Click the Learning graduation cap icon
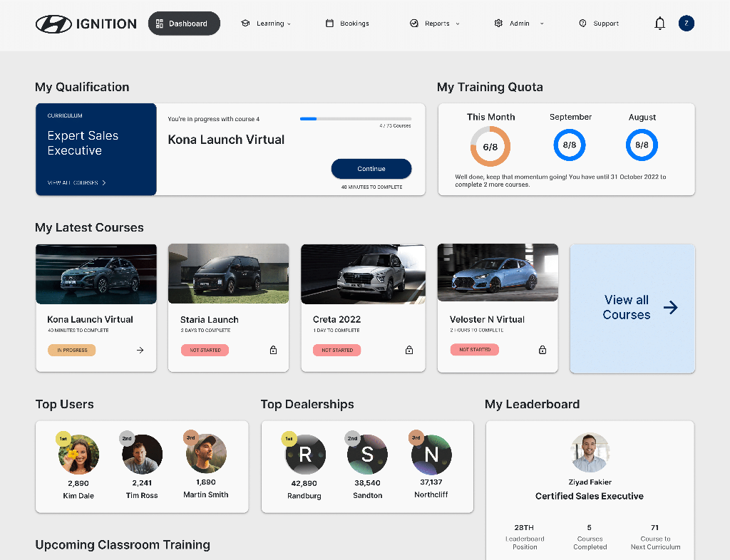 [245, 24]
